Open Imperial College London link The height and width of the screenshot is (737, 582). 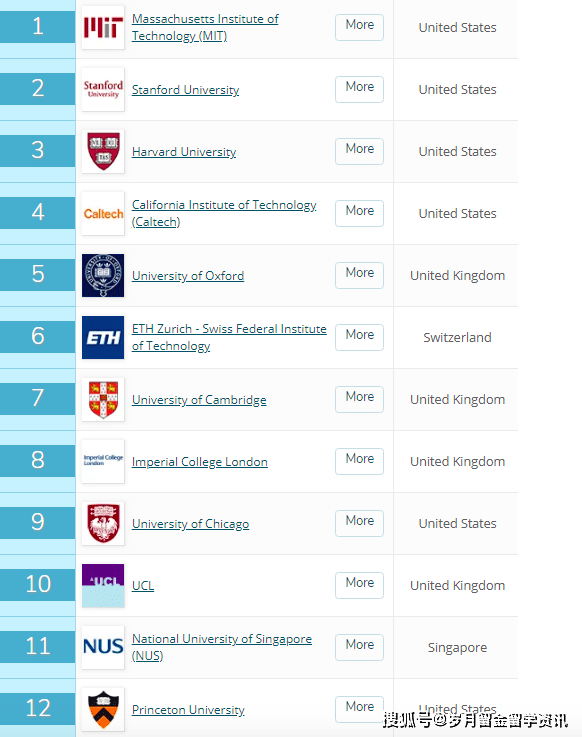[200, 462]
